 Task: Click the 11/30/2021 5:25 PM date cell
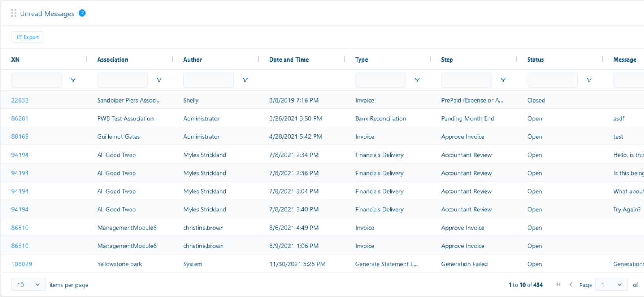tap(297, 264)
